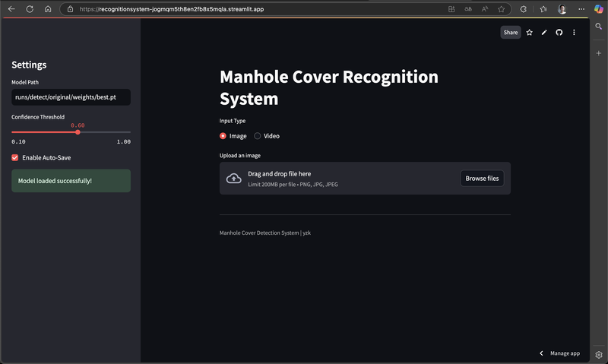Click the drag and drop upload area
The width and height of the screenshot is (608, 364).
365,179
